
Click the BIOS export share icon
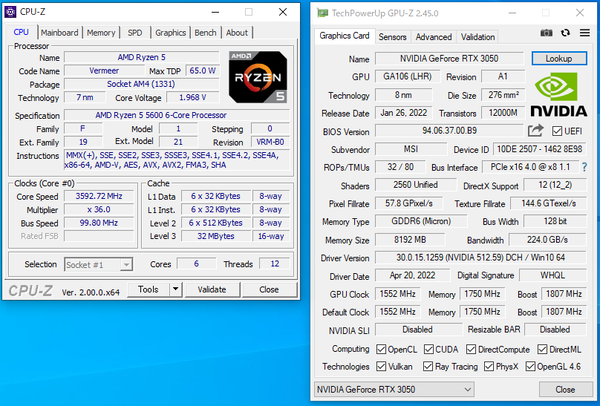535,131
